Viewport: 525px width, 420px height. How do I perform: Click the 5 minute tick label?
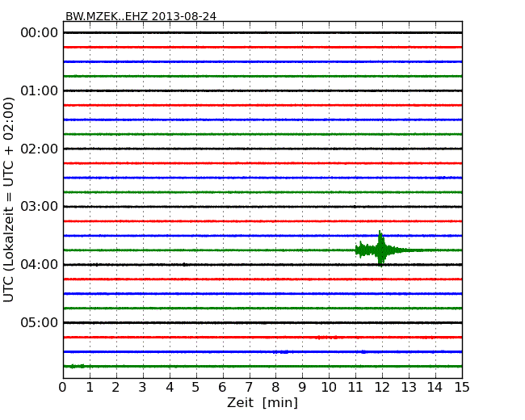(x=196, y=387)
